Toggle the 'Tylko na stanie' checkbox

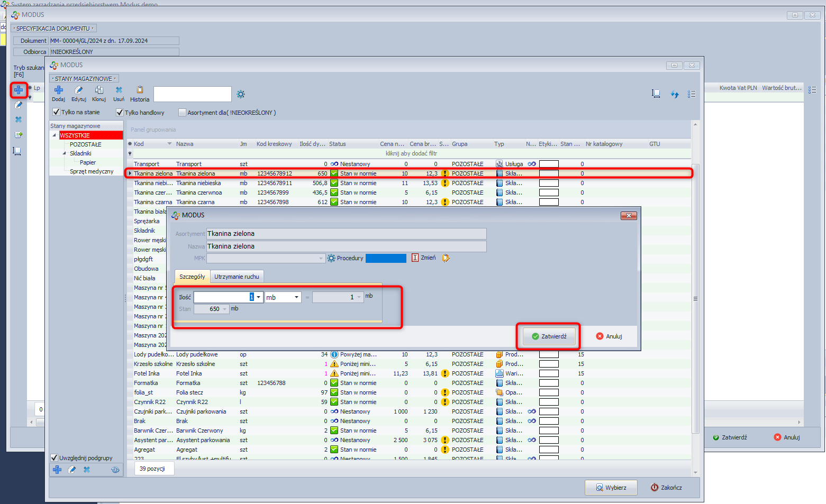click(57, 112)
